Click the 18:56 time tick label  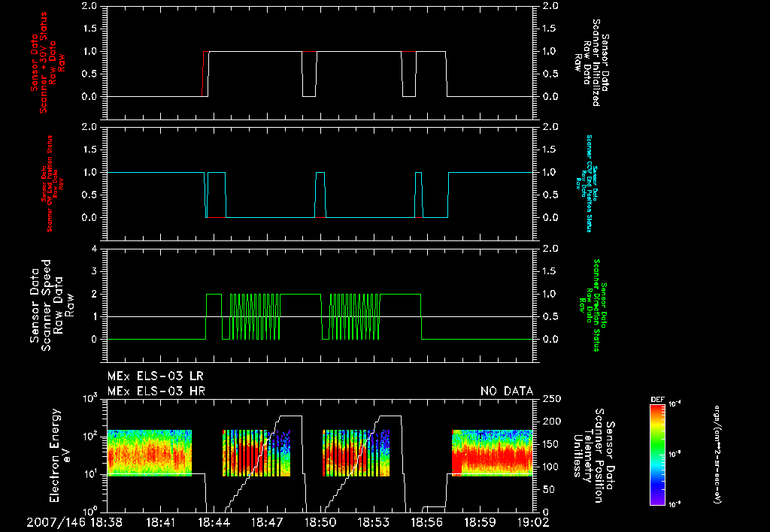(427, 522)
